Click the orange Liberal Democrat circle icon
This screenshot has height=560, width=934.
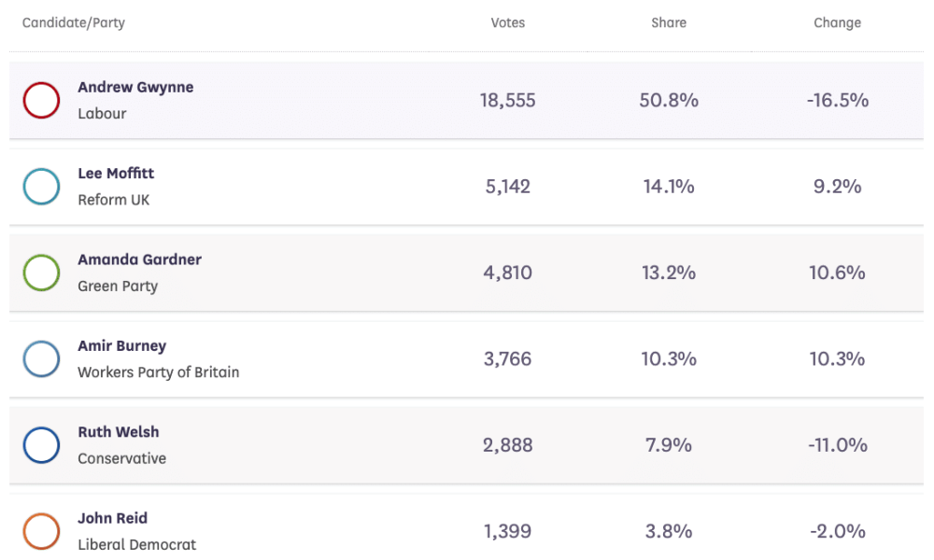[41, 531]
